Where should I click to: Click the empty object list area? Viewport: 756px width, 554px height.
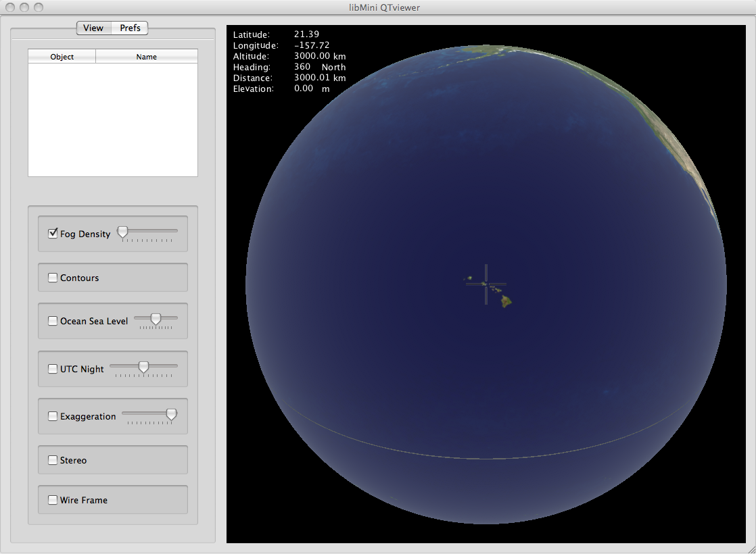point(113,120)
